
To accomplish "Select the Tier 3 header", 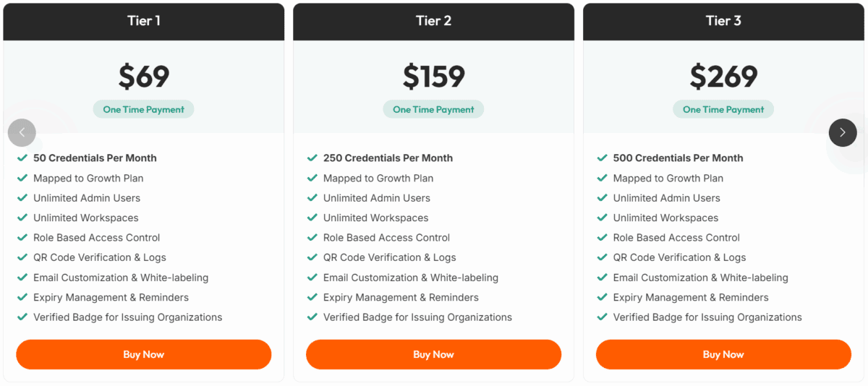I will click(x=723, y=21).
